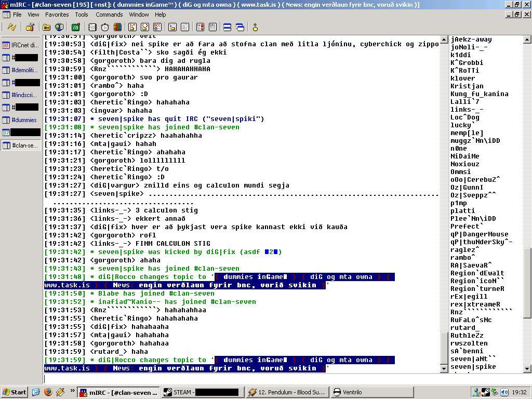
Task: Click the nickname list scroll-down arrow
Action: coord(527,368)
